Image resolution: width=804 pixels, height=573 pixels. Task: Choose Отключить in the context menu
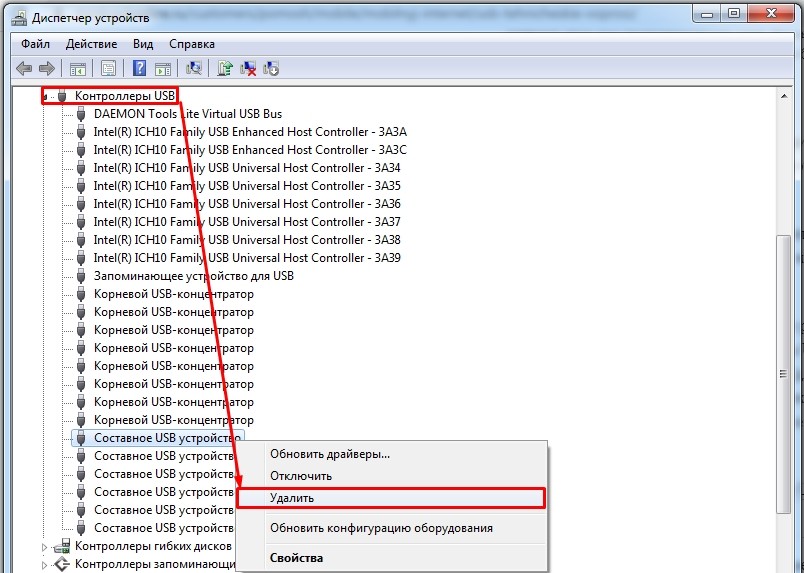(301, 476)
